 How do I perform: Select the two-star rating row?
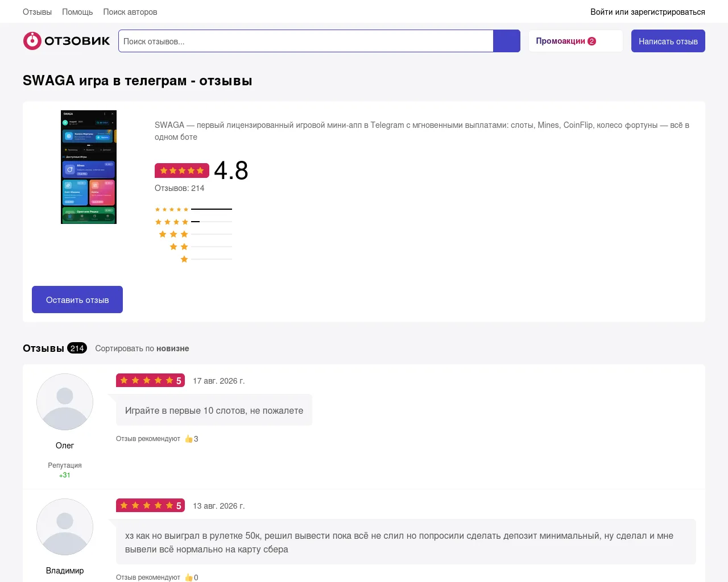(201, 247)
